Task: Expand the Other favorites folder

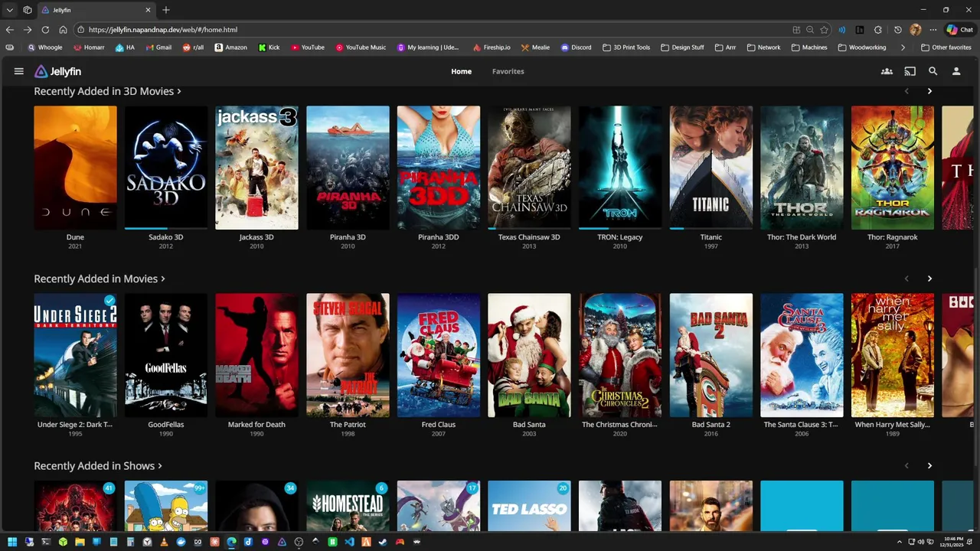Action: pos(946,47)
